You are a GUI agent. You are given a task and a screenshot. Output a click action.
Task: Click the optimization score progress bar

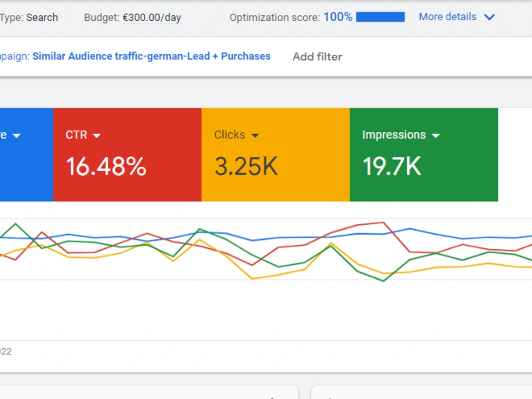tap(380, 17)
